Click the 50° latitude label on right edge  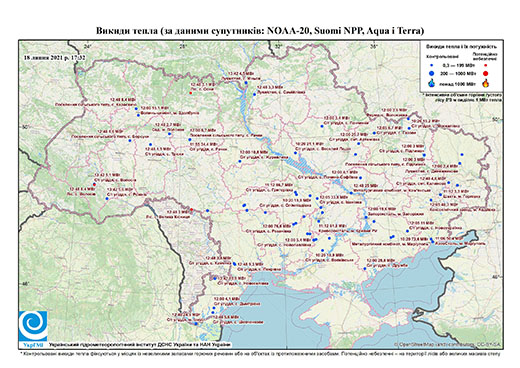[497, 119]
